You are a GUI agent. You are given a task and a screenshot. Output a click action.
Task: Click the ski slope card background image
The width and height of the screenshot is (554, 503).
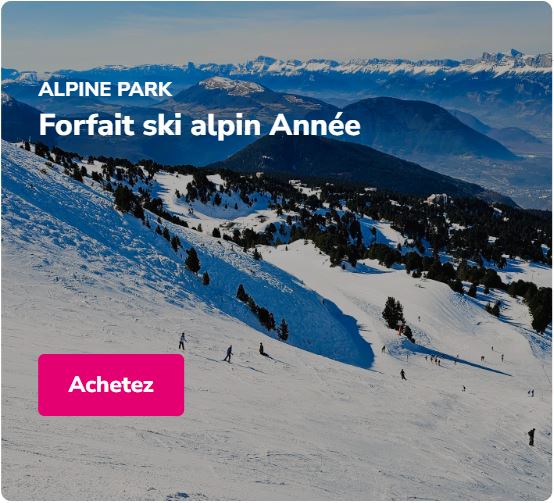pos(277,251)
